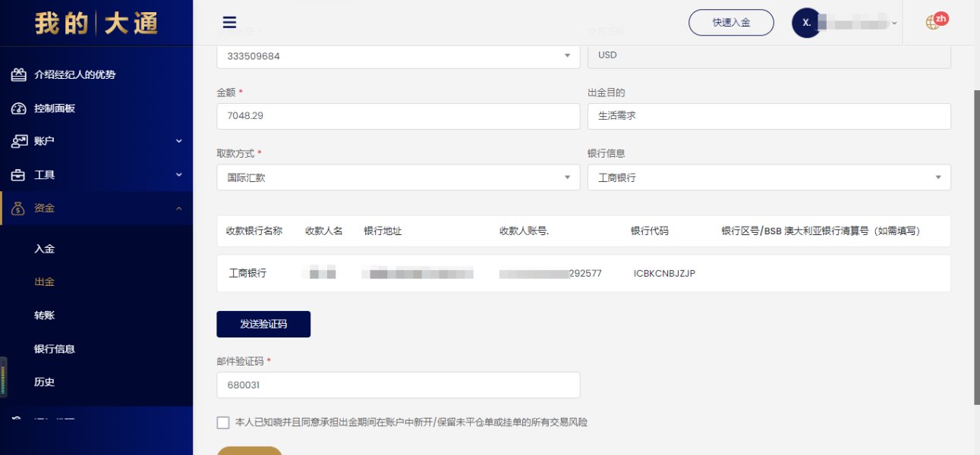
Task: Click the 我的大通 logo
Action: pyautogui.click(x=96, y=23)
